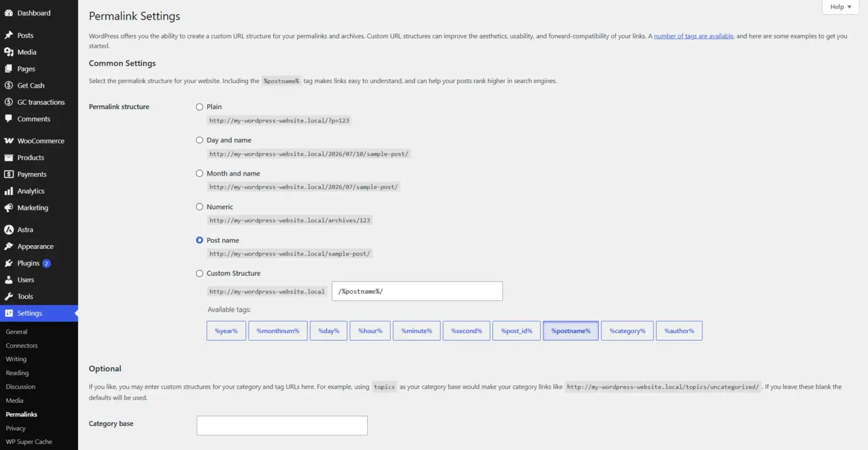Open Connectors settings submenu item
868x450 pixels.
click(22, 346)
